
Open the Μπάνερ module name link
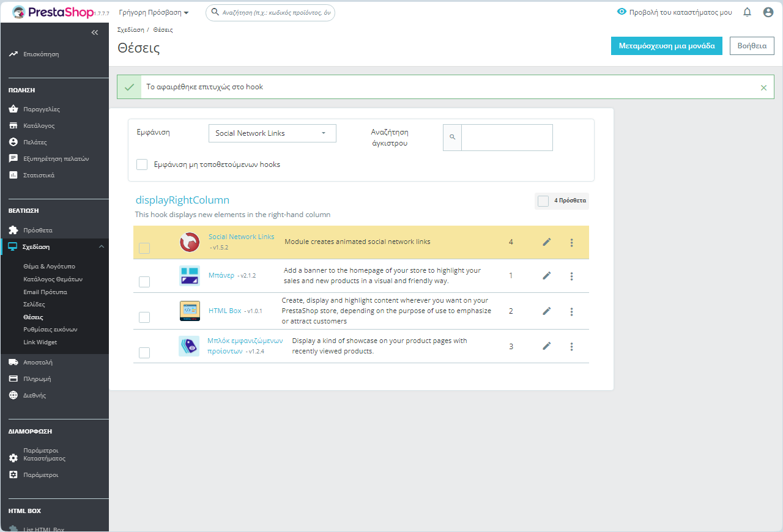[x=221, y=275]
